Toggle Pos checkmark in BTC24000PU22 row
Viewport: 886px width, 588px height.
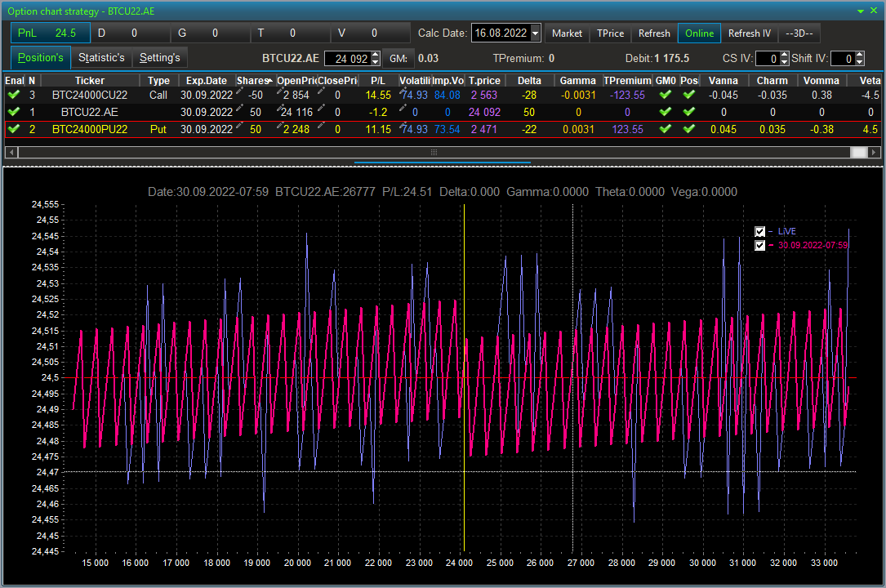point(689,129)
